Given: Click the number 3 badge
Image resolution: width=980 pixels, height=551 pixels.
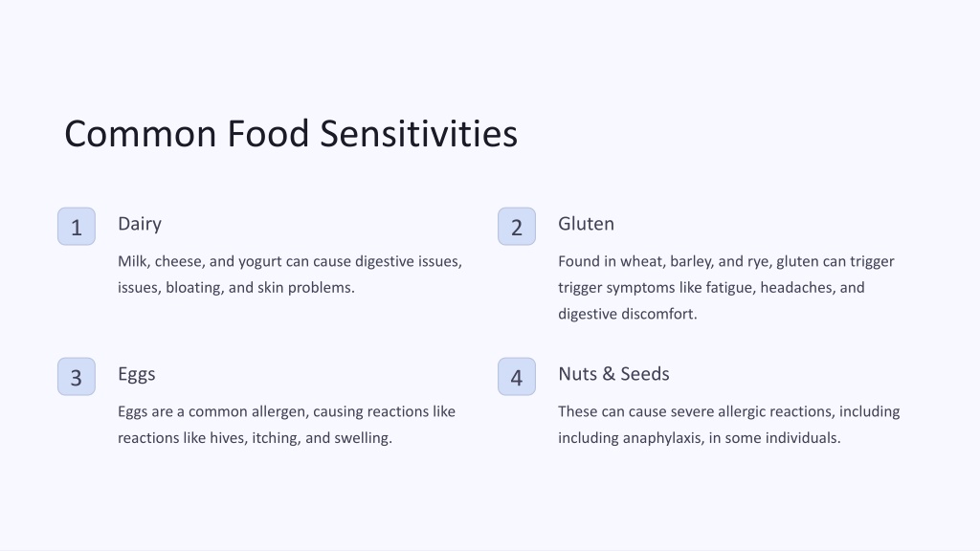Looking at the screenshot, I should (x=77, y=376).
